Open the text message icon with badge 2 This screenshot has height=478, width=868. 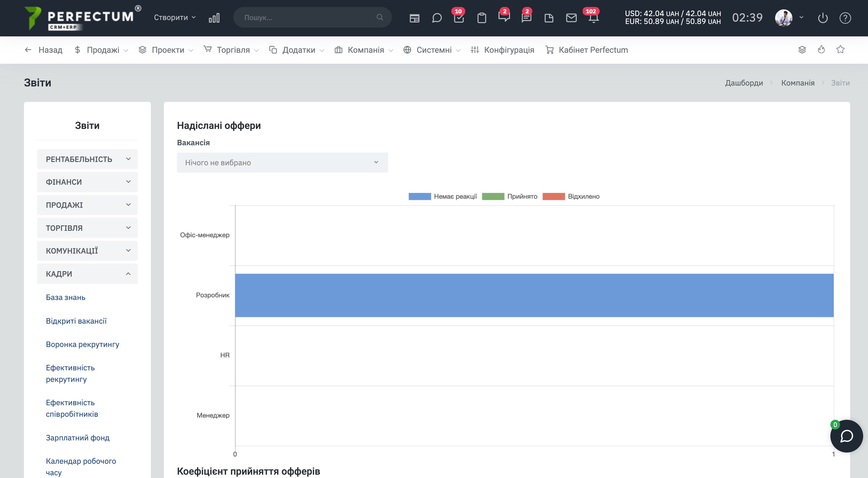526,18
